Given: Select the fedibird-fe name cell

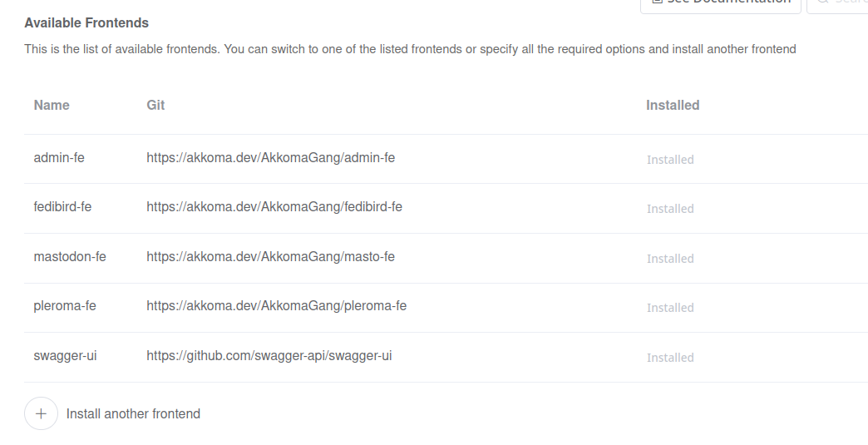Looking at the screenshot, I should [x=62, y=206].
